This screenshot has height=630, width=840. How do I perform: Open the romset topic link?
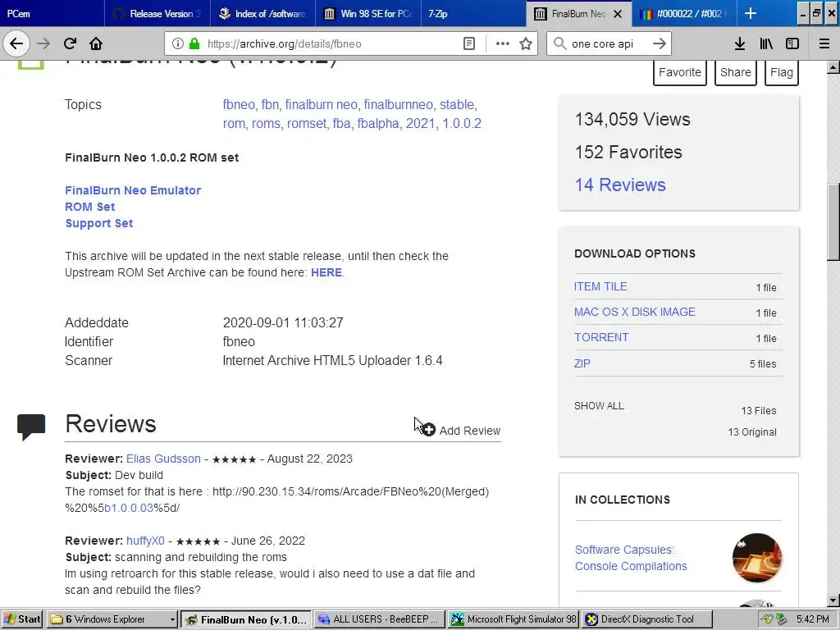click(x=307, y=123)
